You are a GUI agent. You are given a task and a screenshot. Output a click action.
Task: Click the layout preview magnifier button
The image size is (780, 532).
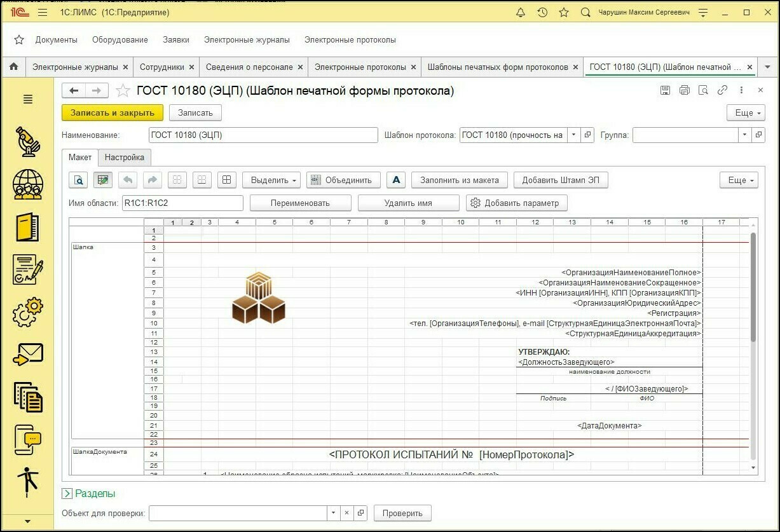pyautogui.click(x=78, y=180)
